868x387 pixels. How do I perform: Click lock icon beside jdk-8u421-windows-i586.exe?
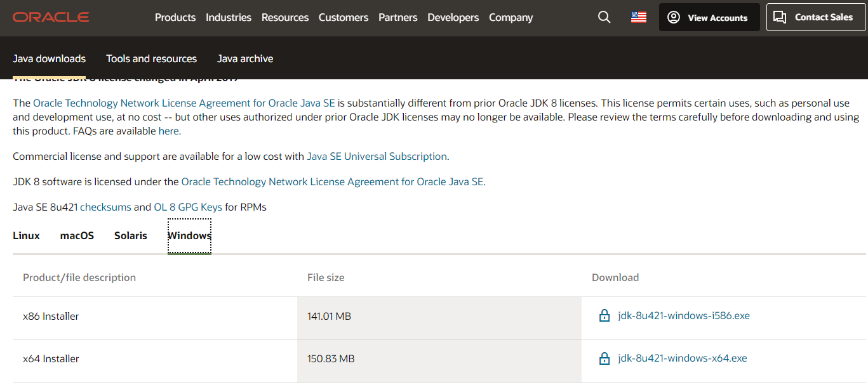pyautogui.click(x=604, y=316)
